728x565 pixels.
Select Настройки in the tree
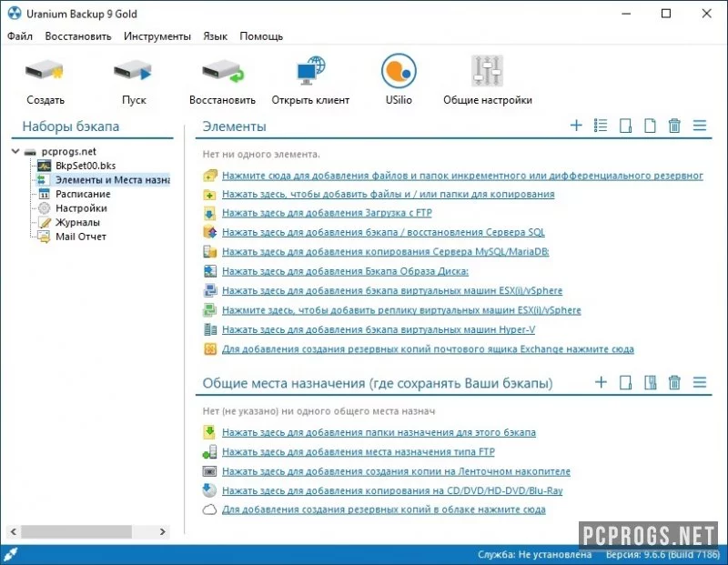(x=81, y=208)
